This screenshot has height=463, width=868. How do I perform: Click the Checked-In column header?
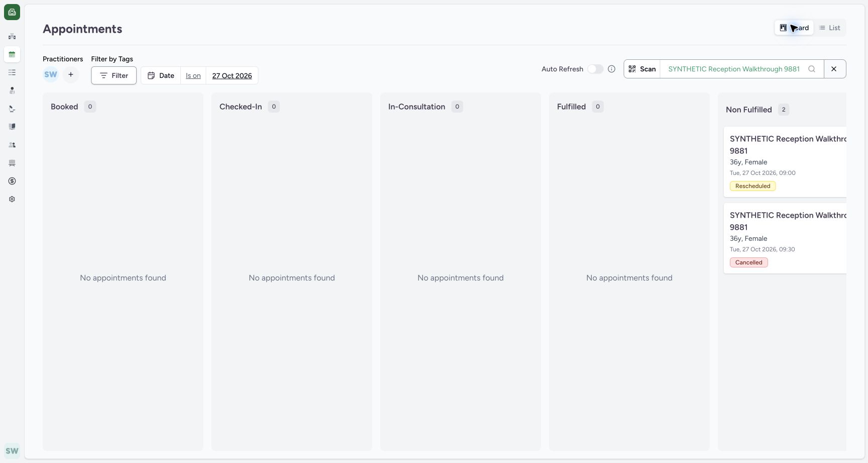coord(241,107)
